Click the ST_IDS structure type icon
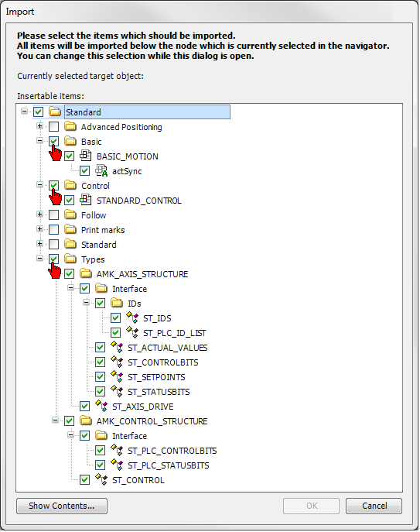 132,318
